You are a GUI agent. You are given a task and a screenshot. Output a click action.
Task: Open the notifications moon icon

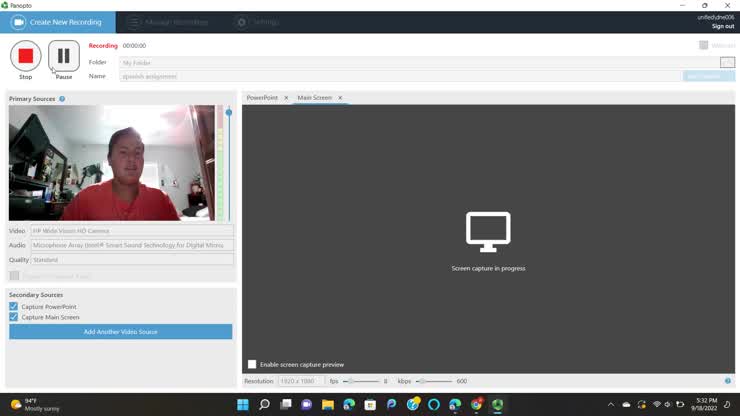727,405
